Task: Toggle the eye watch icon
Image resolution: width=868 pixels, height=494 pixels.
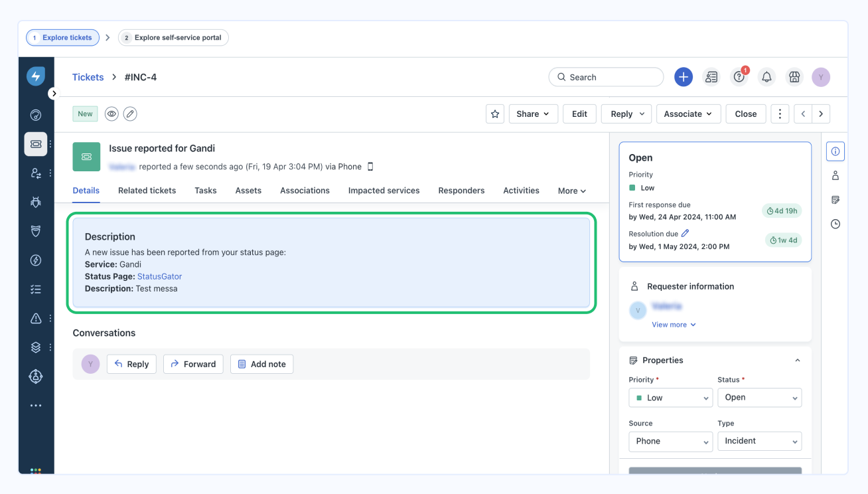Action: (x=112, y=114)
